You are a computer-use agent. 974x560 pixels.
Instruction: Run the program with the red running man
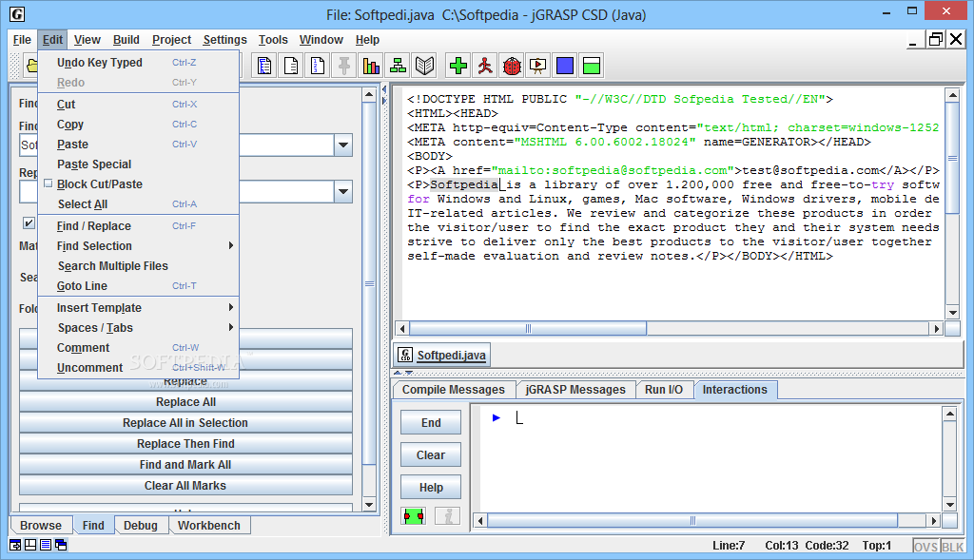pyautogui.click(x=485, y=66)
